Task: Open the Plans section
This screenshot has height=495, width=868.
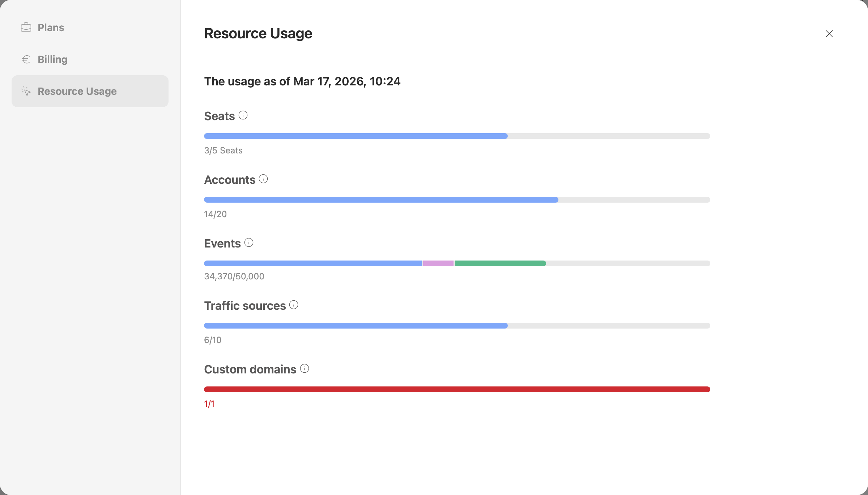Action: tap(90, 27)
